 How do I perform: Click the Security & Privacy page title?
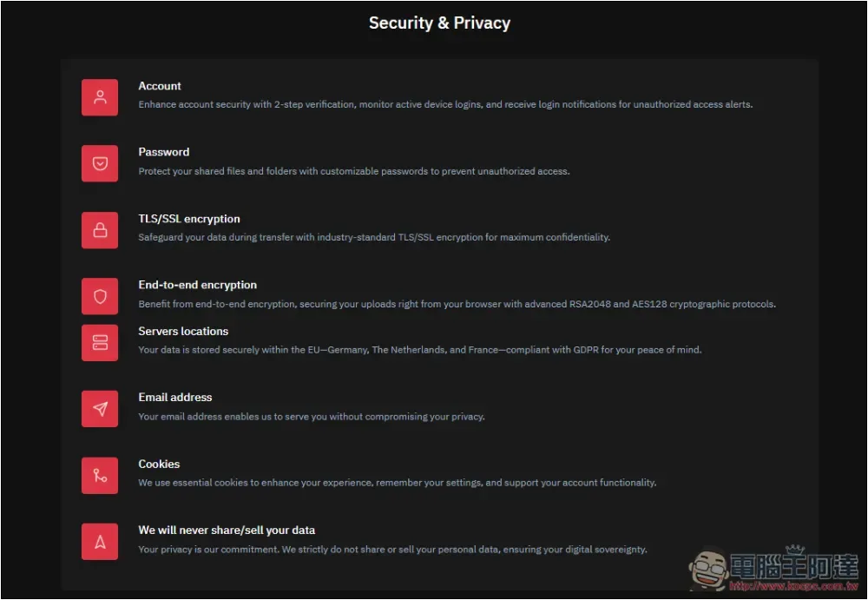tap(439, 23)
